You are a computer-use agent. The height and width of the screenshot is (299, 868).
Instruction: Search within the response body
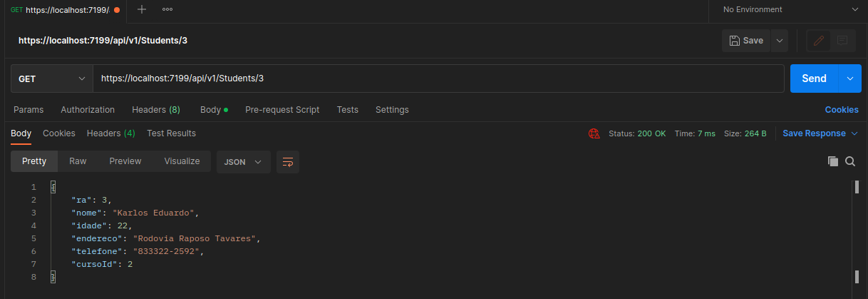point(849,161)
